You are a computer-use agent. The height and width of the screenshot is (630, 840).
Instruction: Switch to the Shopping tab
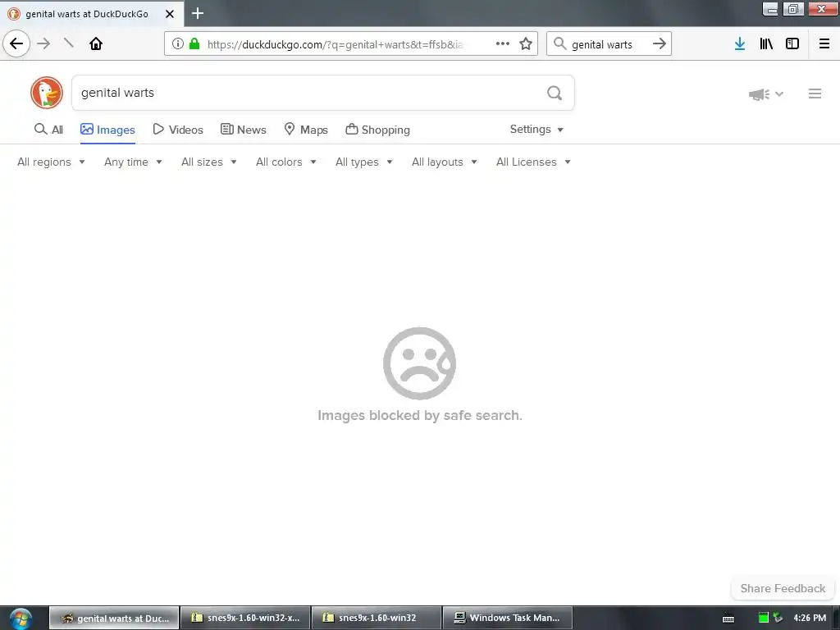pyautogui.click(x=377, y=130)
